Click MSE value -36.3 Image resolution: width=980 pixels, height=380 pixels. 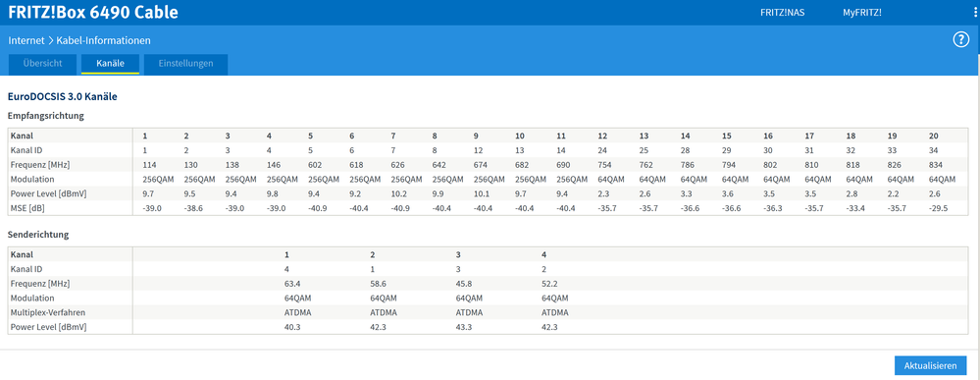772,208
